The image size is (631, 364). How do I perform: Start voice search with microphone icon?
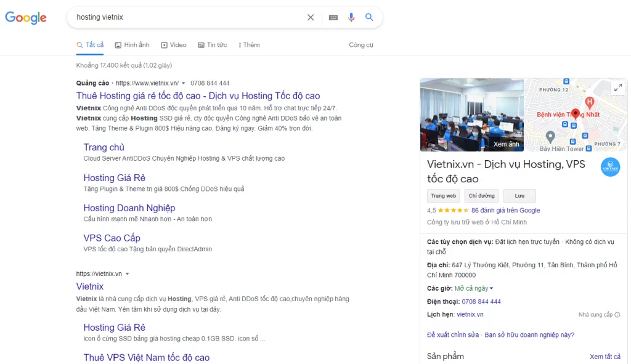point(351,17)
